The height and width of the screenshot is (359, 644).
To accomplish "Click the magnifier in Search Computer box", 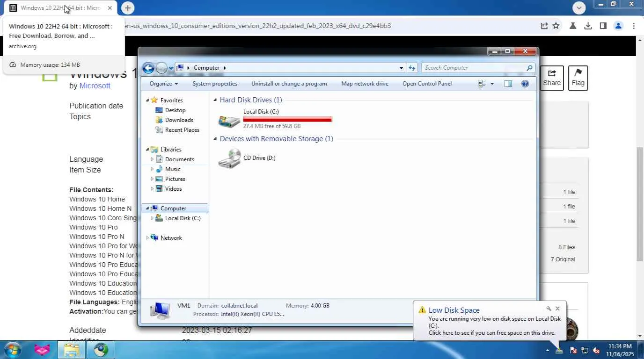I will tap(529, 68).
